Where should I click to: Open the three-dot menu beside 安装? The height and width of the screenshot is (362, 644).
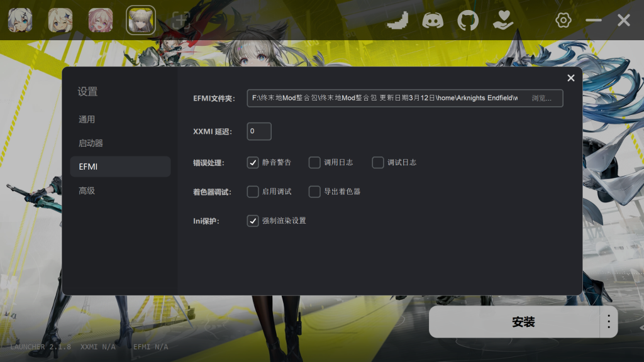[x=608, y=322]
